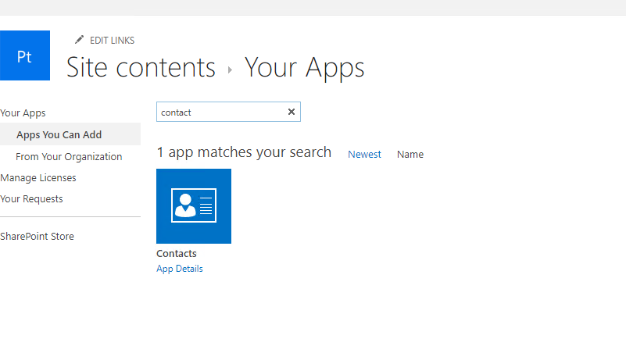Screen dimensions: 626x364
Task: Select Your Apps in the sidebar
Action: [23, 113]
